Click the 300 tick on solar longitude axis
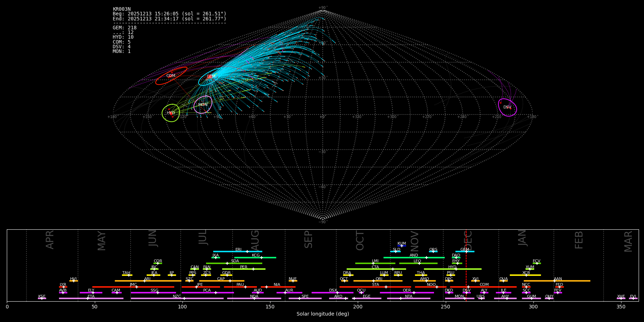The width and height of the screenshot is (644, 322). [x=533, y=307]
